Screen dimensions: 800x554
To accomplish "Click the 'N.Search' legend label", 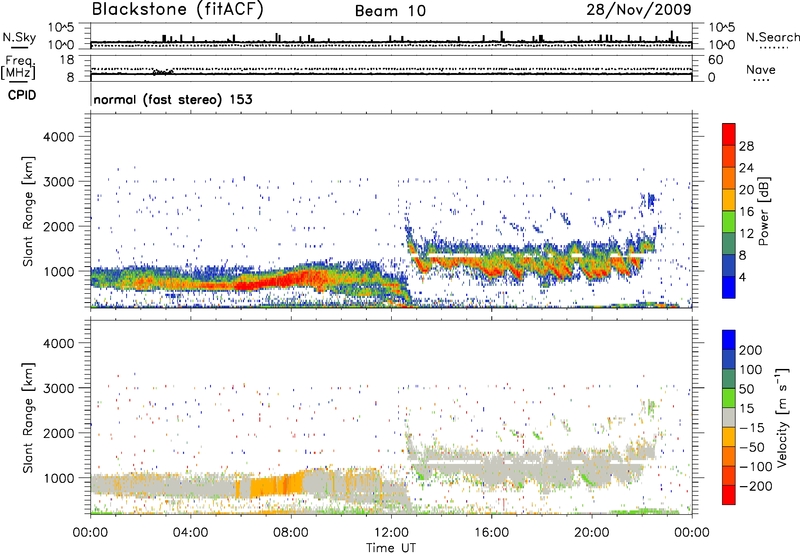I will (x=772, y=37).
